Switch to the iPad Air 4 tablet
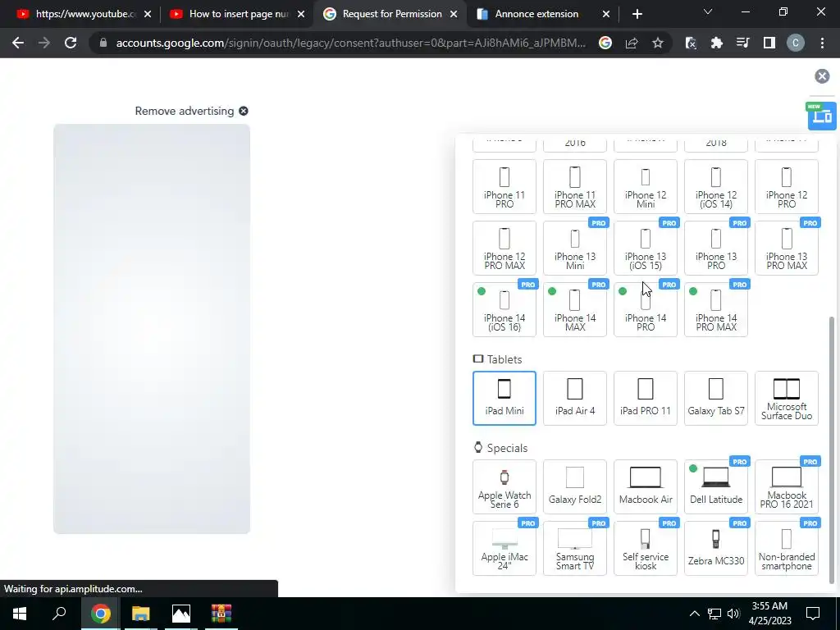The image size is (840, 630). coord(575,398)
